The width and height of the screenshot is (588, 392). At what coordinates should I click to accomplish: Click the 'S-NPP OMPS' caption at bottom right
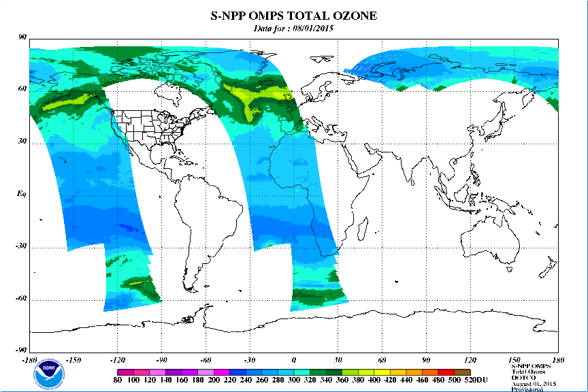(531, 366)
